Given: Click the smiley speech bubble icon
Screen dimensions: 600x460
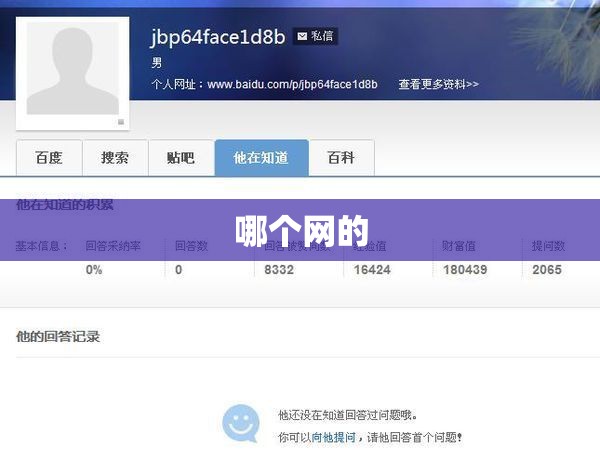Looking at the screenshot, I should point(241,423).
